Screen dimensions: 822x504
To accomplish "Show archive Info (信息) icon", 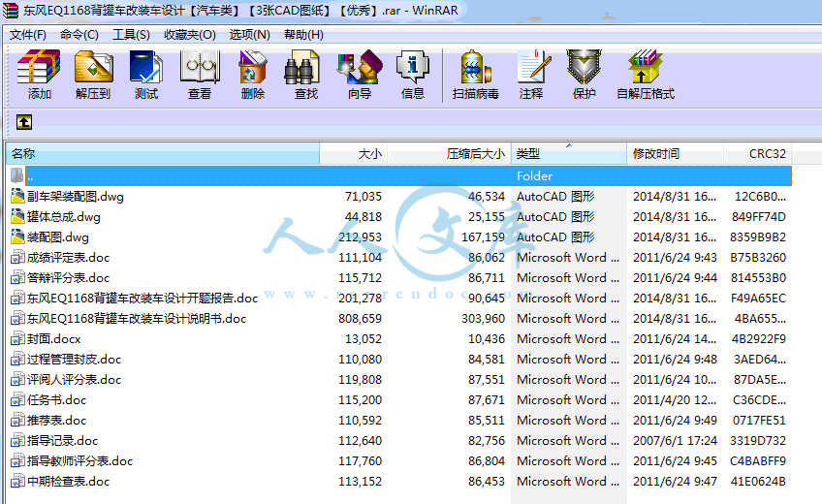I will pyautogui.click(x=413, y=75).
